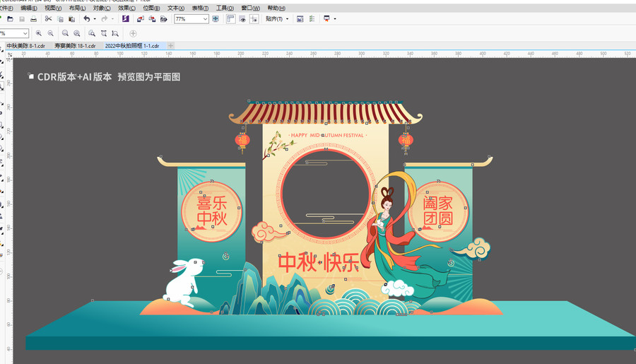Click the Save disk icon
Viewport: 636px width, 364px height.
point(22,18)
